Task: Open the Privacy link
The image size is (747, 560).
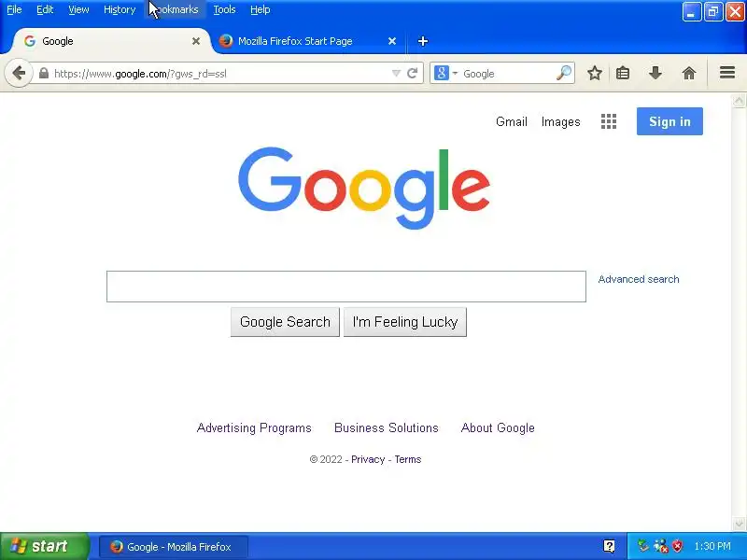Action: point(368,459)
